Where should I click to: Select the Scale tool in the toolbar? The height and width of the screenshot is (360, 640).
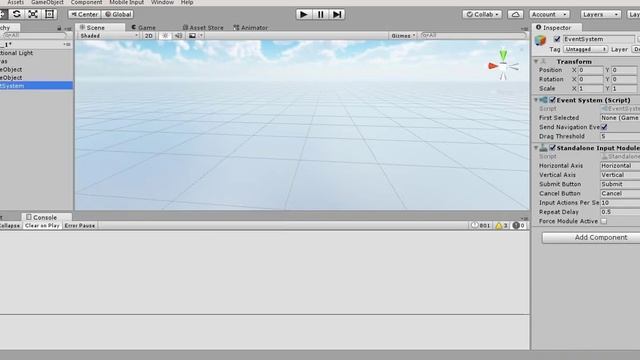click(x=33, y=14)
